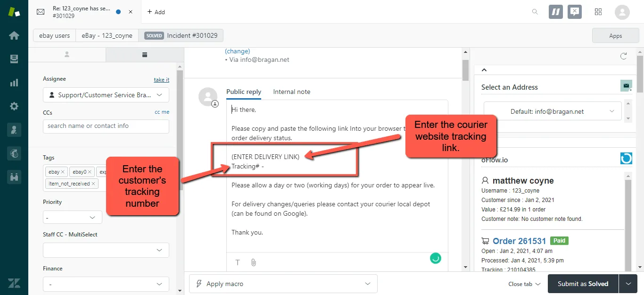Image resolution: width=644 pixels, height=295 pixels.
Task: Open the Views icon in sidebar
Action: pyautogui.click(x=14, y=59)
